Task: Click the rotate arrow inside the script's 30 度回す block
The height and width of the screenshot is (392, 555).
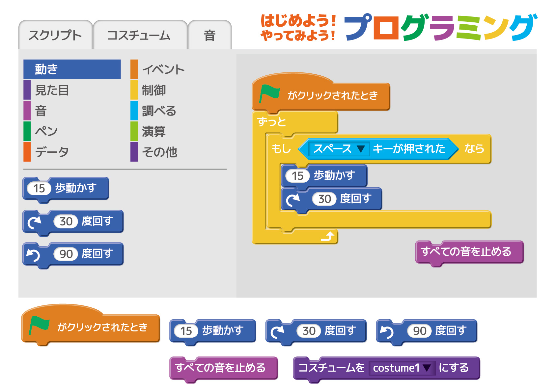Action: click(293, 199)
